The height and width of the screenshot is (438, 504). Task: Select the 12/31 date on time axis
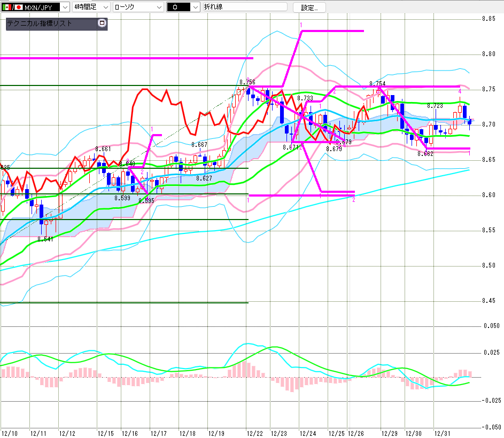click(442, 433)
